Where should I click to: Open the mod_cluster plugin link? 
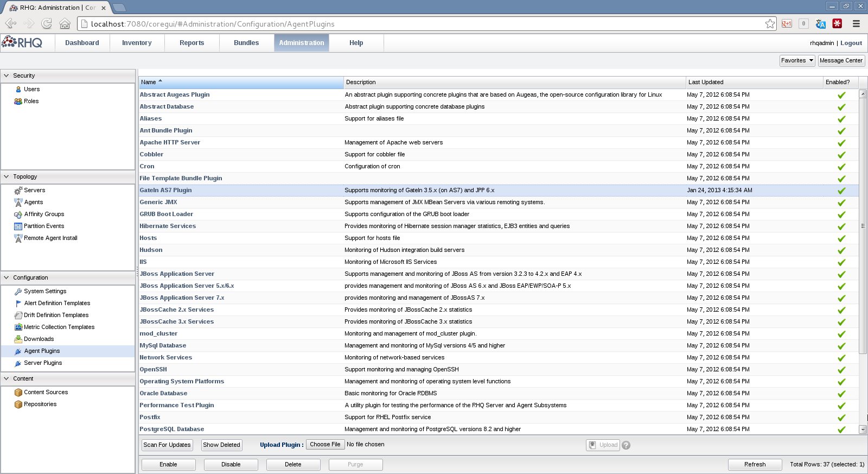158,333
